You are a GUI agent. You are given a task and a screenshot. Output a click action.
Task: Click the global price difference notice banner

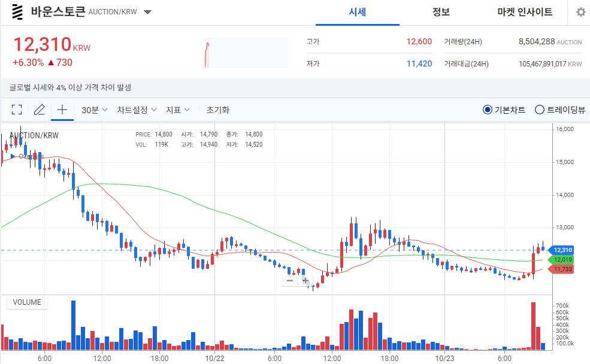coord(71,87)
